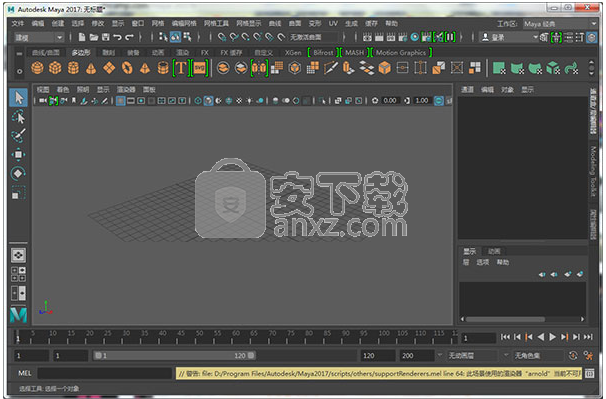Click the Open scene folder icon

pyautogui.click(x=94, y=37)
